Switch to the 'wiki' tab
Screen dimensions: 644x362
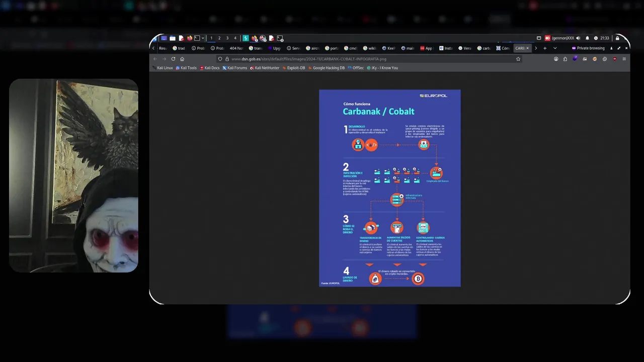point(370,48)
